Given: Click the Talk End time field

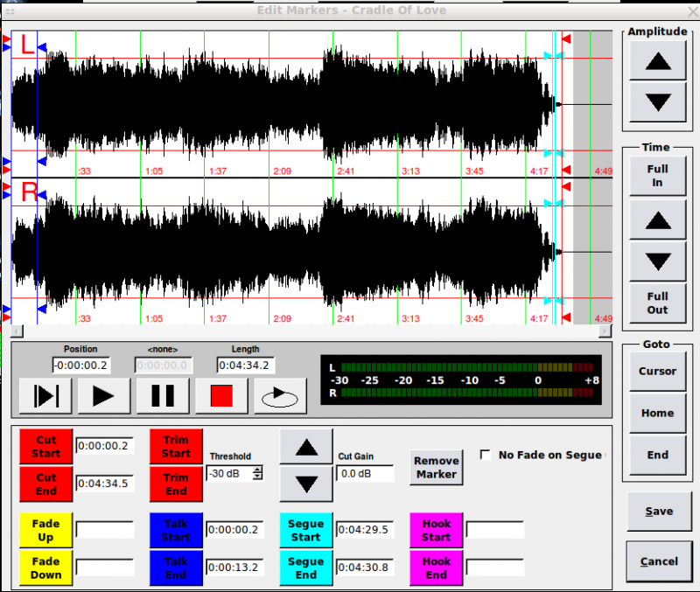Looking at the screenshot, I should tap(234, 568).
